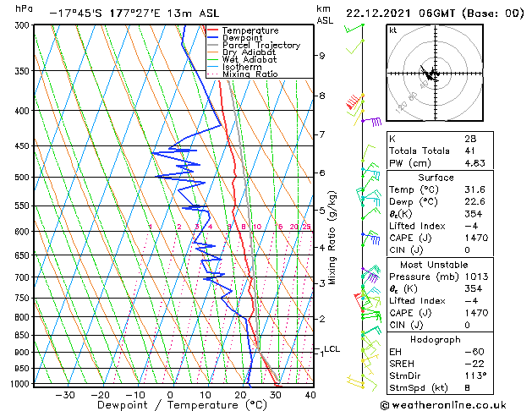Click the gray Parcel Trajectory legend line

pos(212,45)
